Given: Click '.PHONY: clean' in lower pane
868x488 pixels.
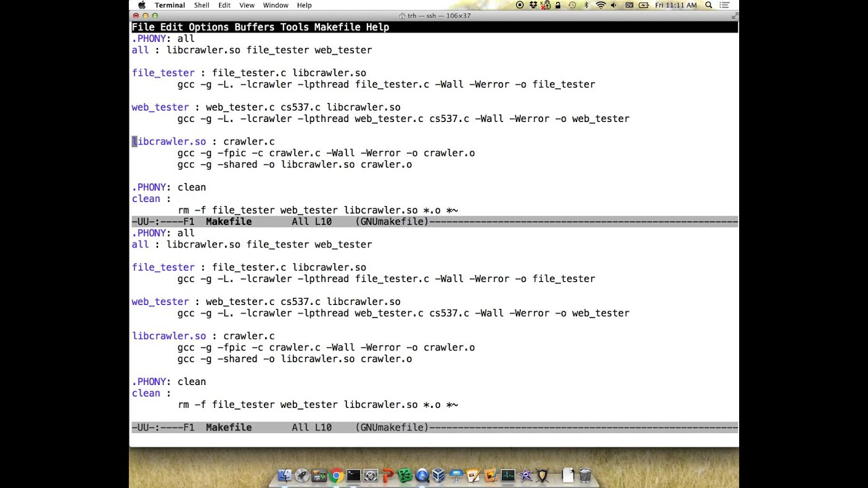Looking at the screenshot, I should click(x=169, y=382).
